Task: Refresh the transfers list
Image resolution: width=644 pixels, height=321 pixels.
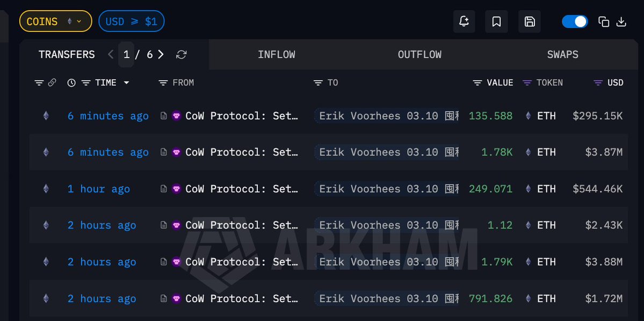Action: point(182,54)
